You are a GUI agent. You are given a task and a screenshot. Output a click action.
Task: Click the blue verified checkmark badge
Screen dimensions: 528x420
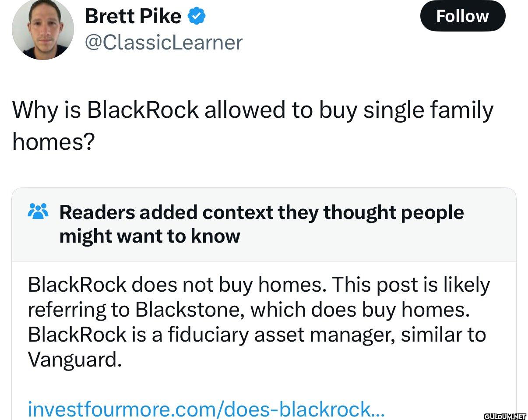(197, 17)
